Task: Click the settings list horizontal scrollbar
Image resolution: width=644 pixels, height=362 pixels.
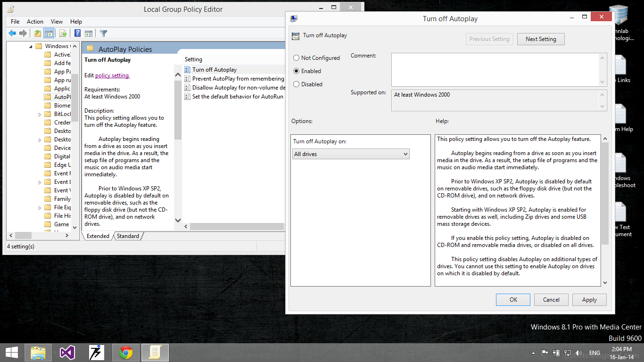Action: click(x=234, y=227)
